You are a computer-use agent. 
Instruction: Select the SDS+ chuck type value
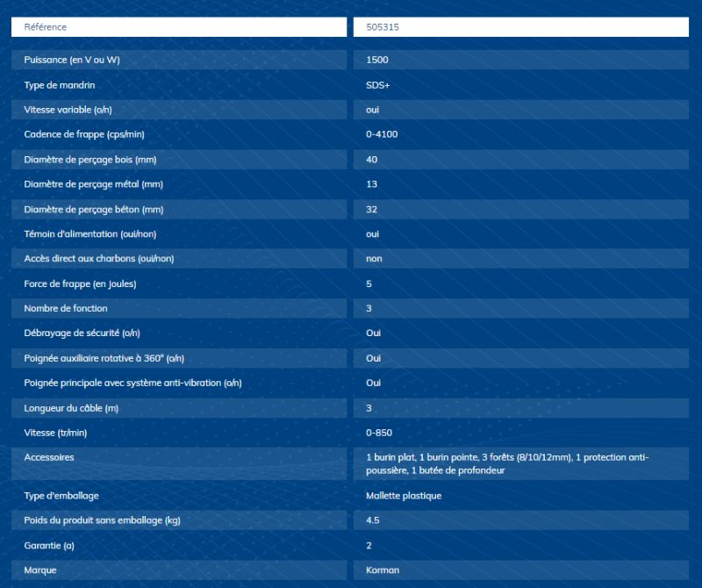[x=379, y=85]
